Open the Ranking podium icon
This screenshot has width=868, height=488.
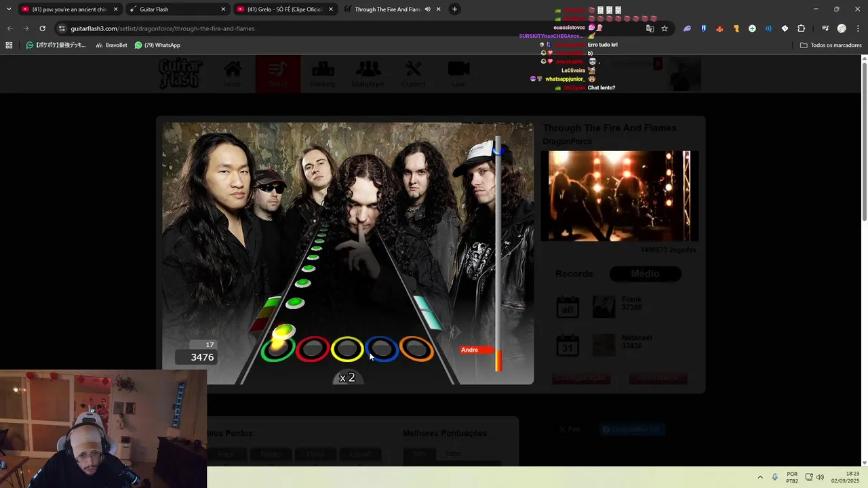click(x=323, y=74)
